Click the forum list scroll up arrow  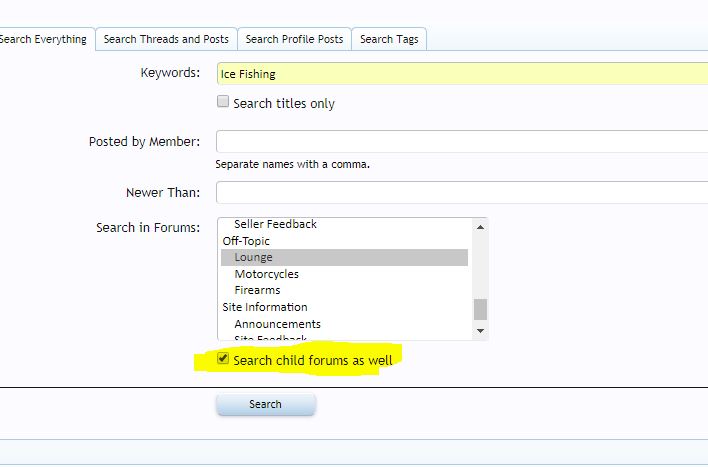(480, 227)
